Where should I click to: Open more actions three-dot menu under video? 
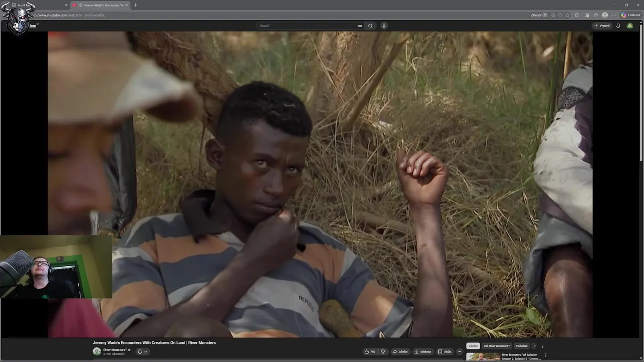click(459, 351)
